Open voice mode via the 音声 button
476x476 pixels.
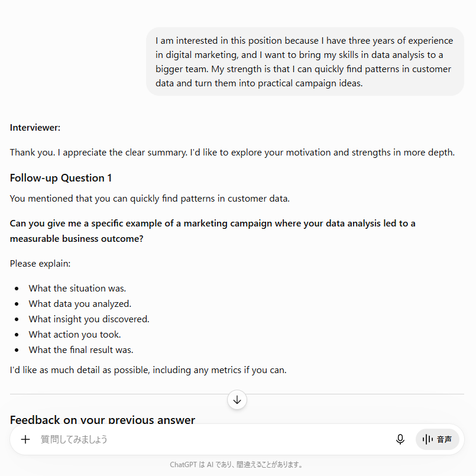coord(437,439)
